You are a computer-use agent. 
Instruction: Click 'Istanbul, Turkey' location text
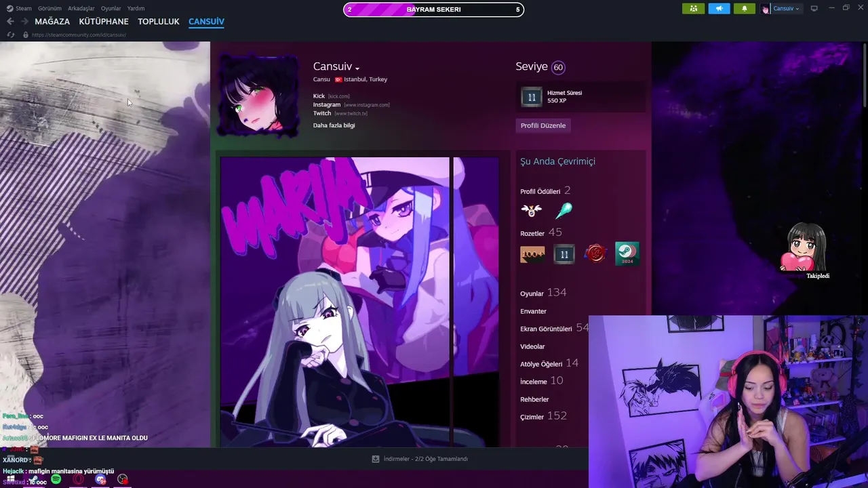click(x=366, y=79)
